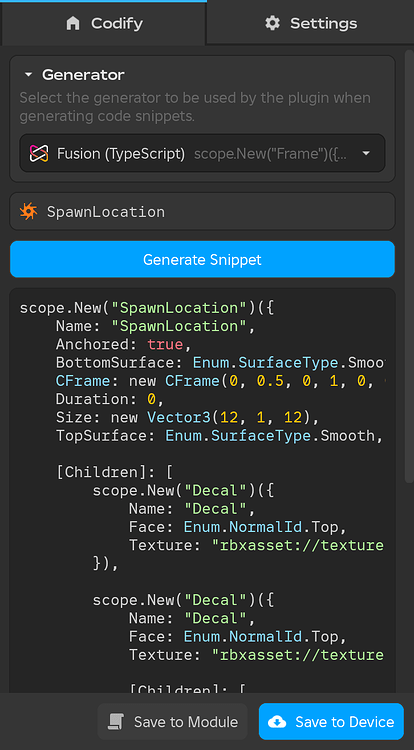Click the Save to Device button
Viewport: 414px width, 750px height.
331,721
